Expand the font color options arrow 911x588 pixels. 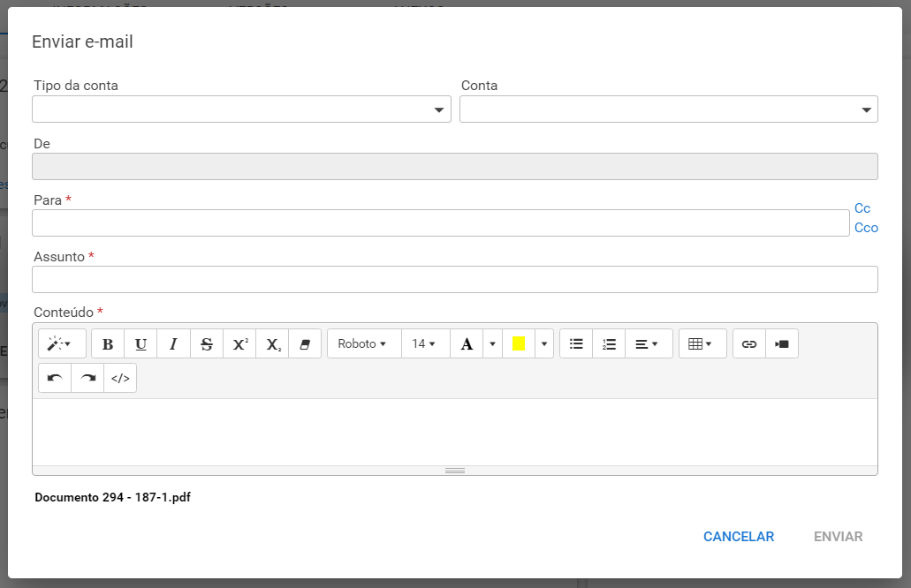[493, 343]
